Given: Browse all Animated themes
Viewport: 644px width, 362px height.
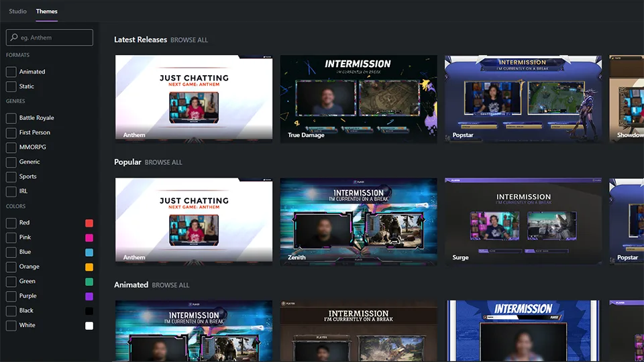Looking at the screenshot, I should pyautogui.click(x=170, y=286).
